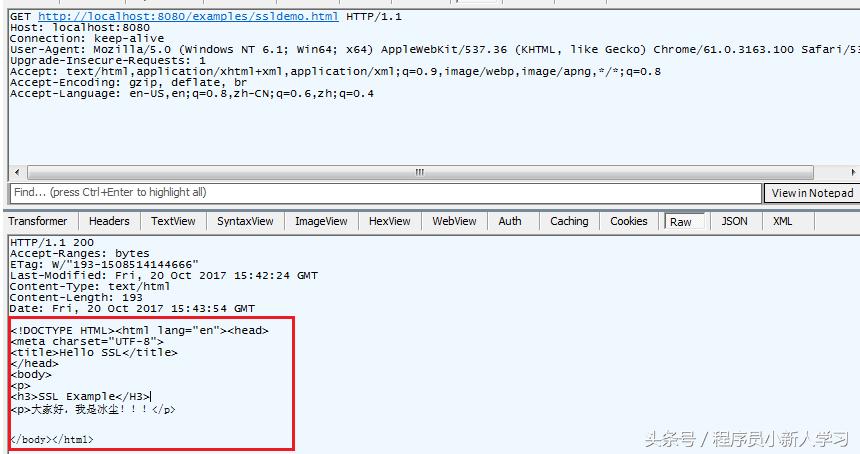Click the User-Agent header line
The width and height of the screenshot is (860, 454).
(434, 49)
